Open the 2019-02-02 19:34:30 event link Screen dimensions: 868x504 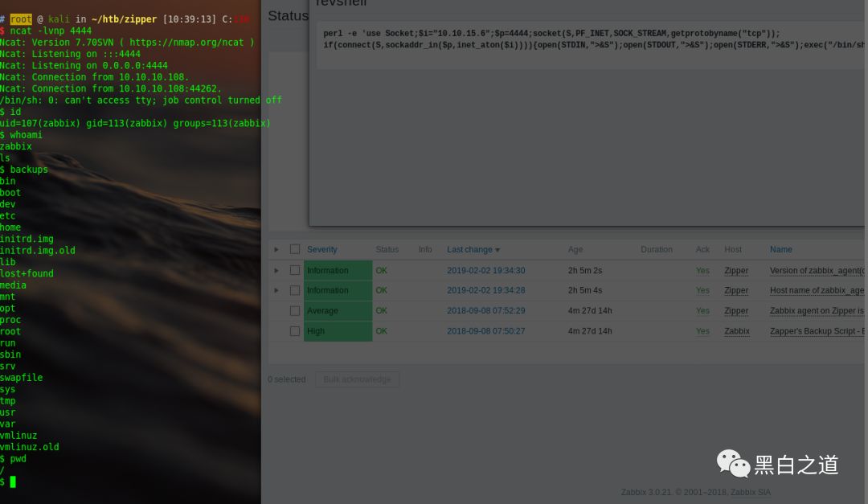click(486, 270)
